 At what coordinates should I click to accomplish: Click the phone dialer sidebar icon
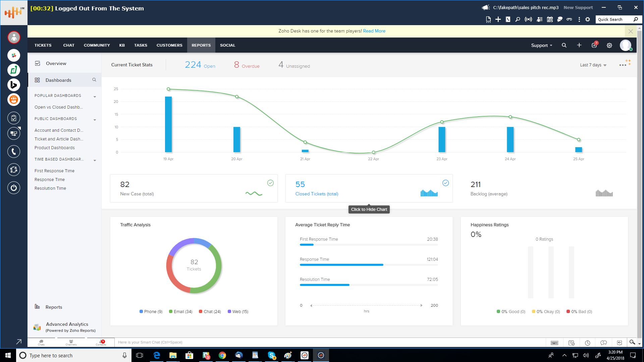[x=14, y=152]
